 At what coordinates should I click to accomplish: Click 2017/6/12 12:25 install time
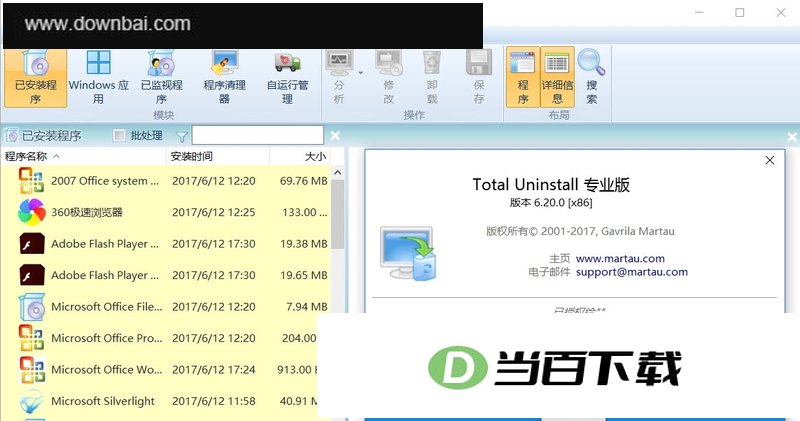[x=214, y=212]
